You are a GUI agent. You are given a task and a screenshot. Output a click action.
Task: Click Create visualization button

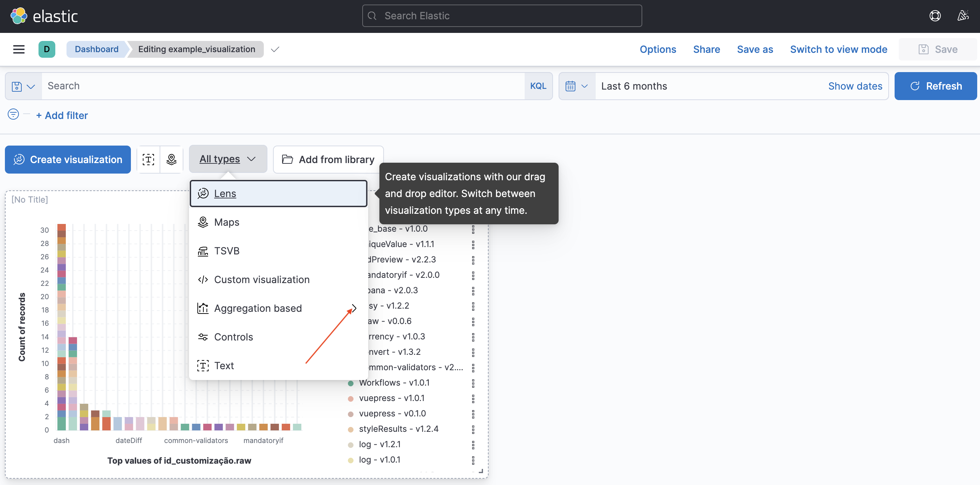[68, 159]
